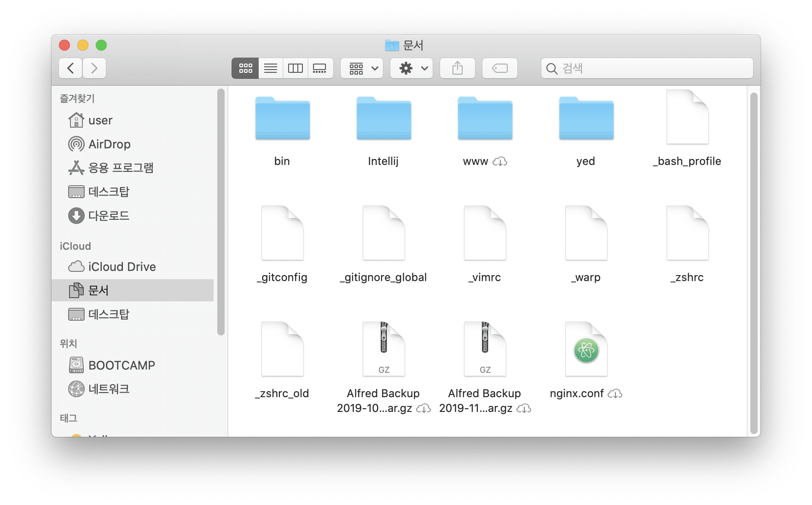Open the group-by arrangement dropdown
Screen dimensions: 812x505
(362, 68)
